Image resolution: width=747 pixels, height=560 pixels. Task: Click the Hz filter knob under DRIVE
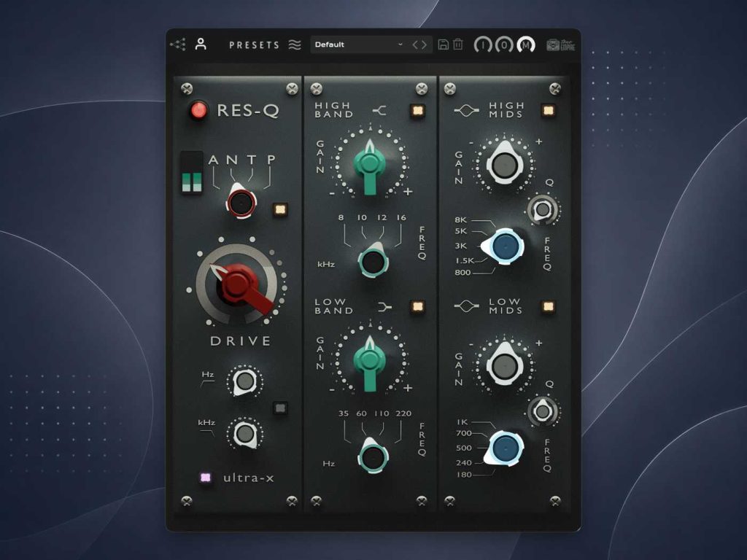tap(245, 381)
